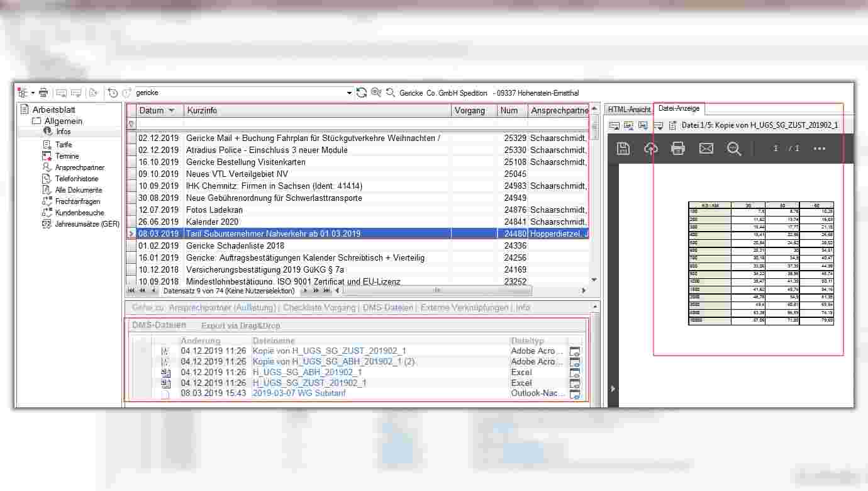This screenshot has height=491, width=868.
Task: Open the 2019-03-07 WG Subtarif file link
Action: (x=299, y=393)
